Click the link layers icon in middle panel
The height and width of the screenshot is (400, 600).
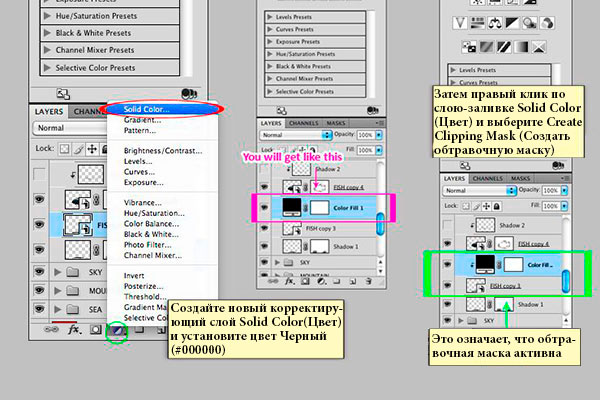(x=273, y=282)
